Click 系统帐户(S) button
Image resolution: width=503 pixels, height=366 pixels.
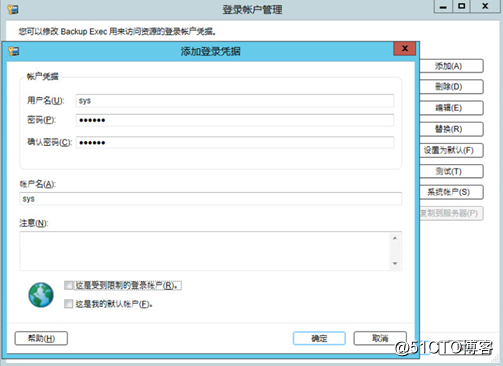pyautogui.click(x=451, y=192)
